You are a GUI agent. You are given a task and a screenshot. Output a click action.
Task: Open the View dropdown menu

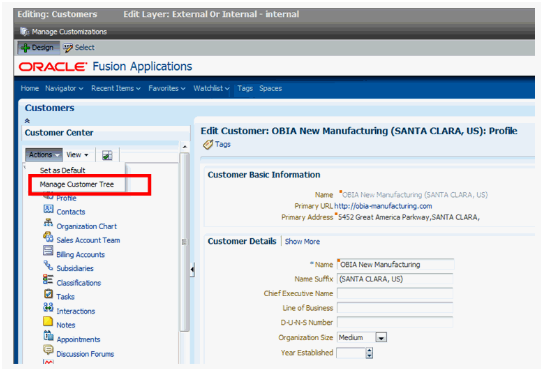[x=77, y=155]
